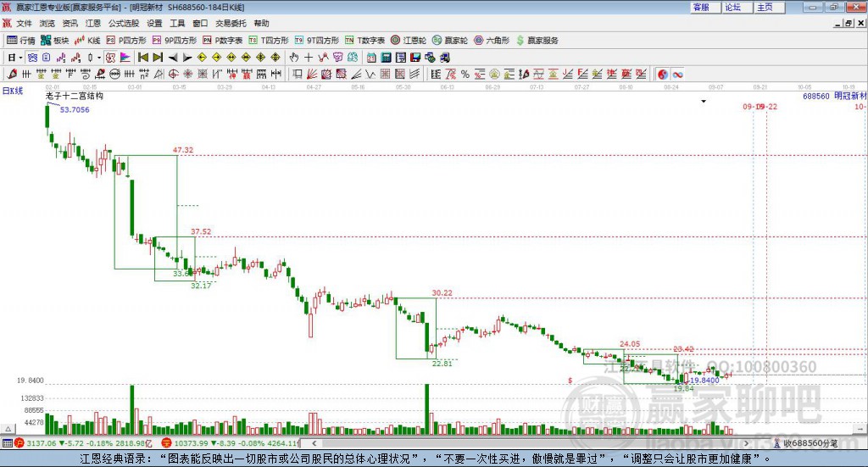The width and height of the screenshot is (868, 467).
Task: Open the 赢家轮 wheel tool
Action: [x=450, y=41]
